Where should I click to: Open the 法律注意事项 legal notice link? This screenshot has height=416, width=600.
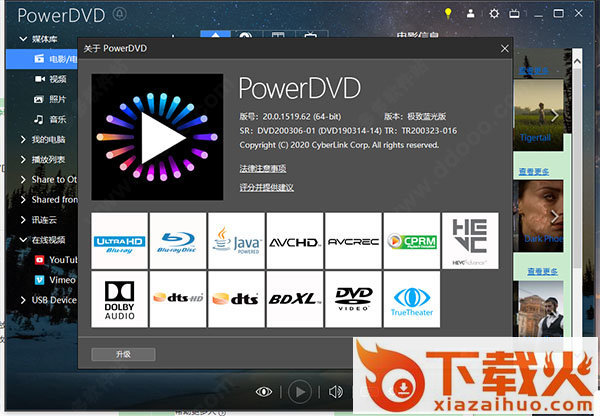tap(263, 168)
